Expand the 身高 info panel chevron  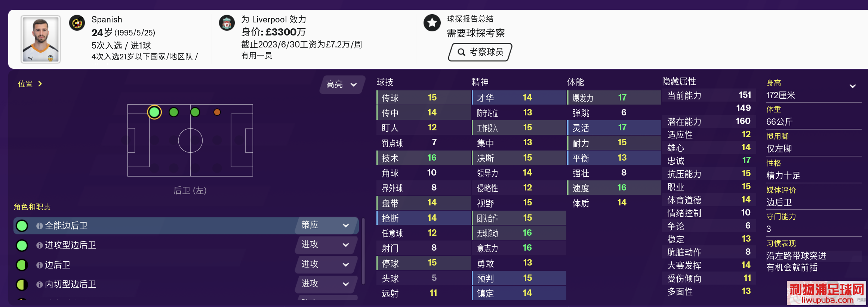pos(853,86)
